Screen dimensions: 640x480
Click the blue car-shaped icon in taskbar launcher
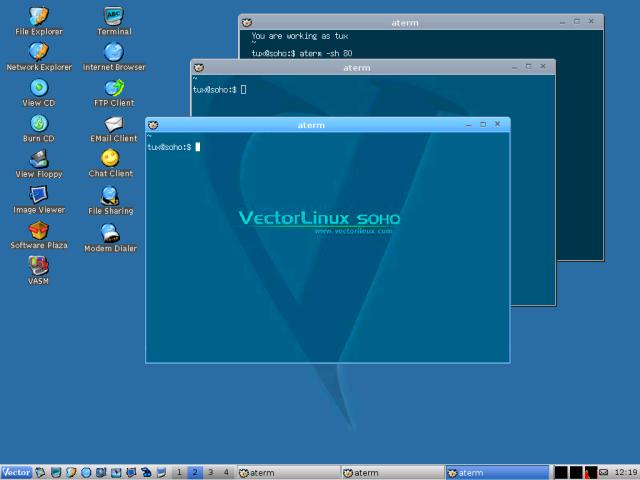click(x=146, y=473)
